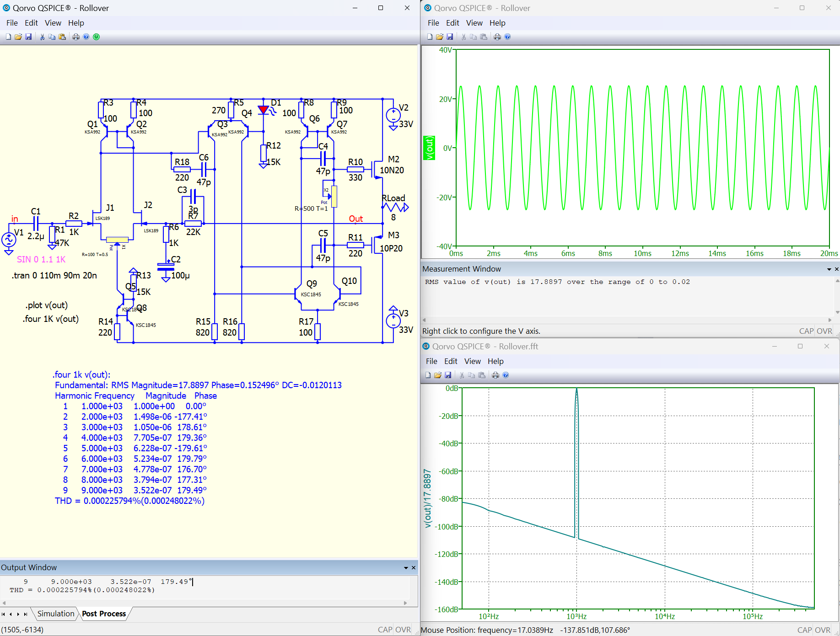Screen dimensions: 840x636
Task: Switch to Post Process tab in Output Window
Action: (104, 614)
